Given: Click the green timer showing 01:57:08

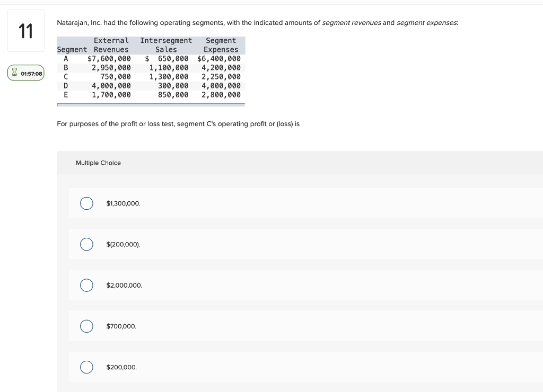Looking at the screenshot, I should click(27, 73).
